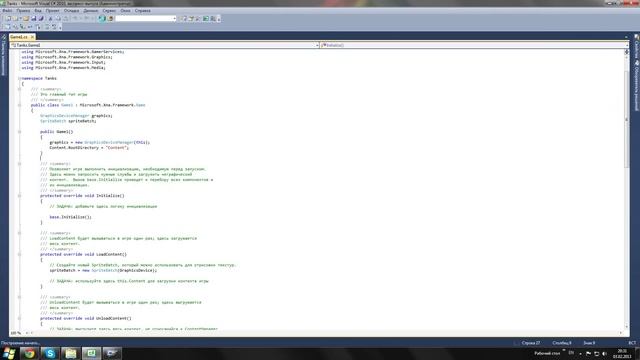
Task: Open Skype from taskbar
Action: click(x=50, y=353)
